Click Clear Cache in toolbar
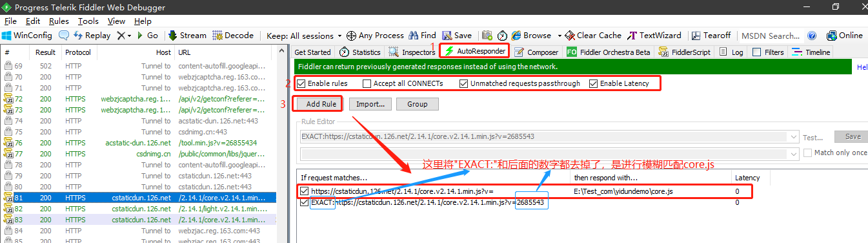The image size is (868, 243). click(593, 36)
